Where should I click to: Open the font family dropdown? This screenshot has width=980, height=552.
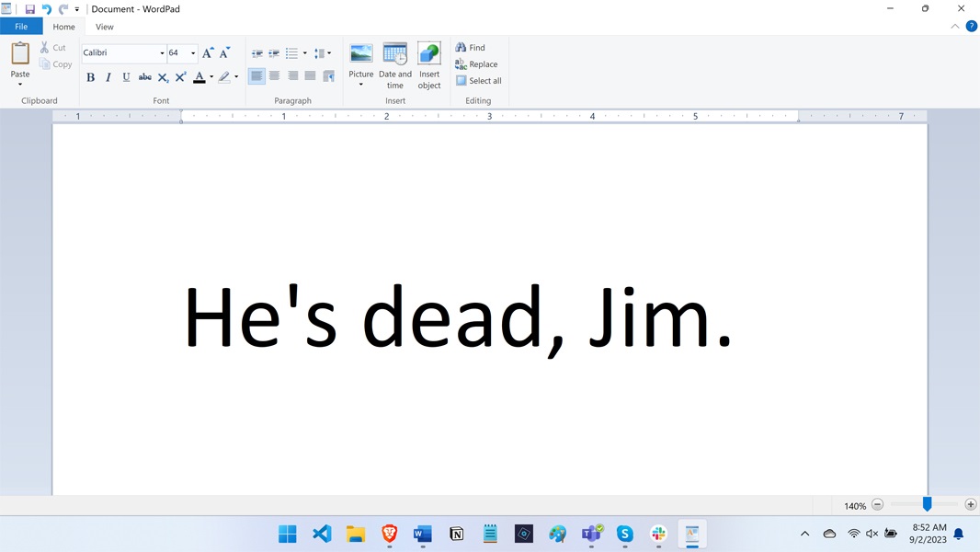click(161, 52)
